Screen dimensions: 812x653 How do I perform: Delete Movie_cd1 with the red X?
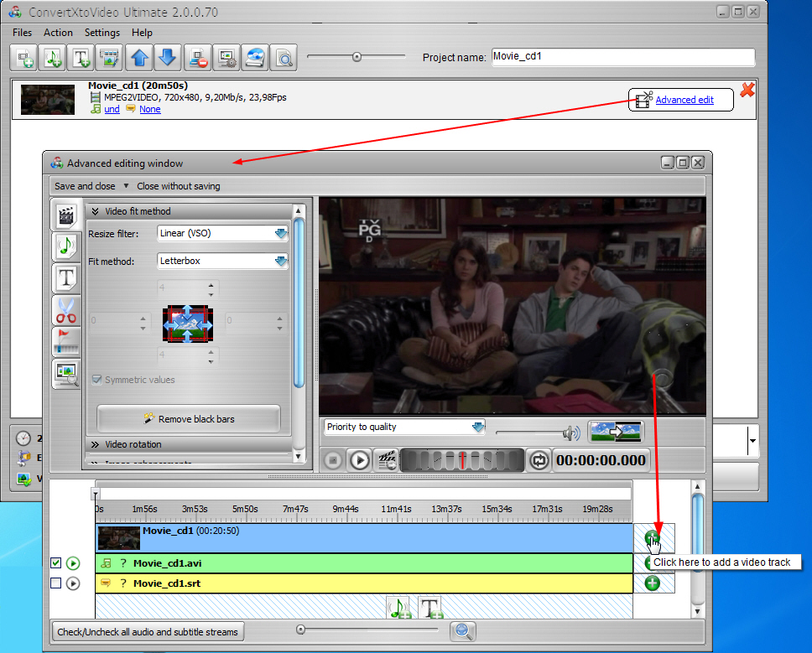747,90
